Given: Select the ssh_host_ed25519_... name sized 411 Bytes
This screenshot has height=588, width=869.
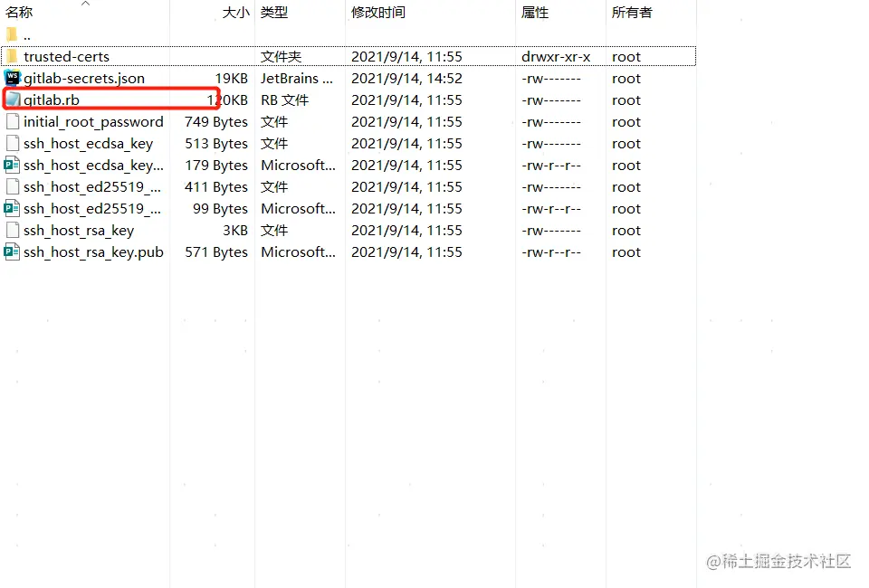Looking at the screenshot, I should point(92,187).
